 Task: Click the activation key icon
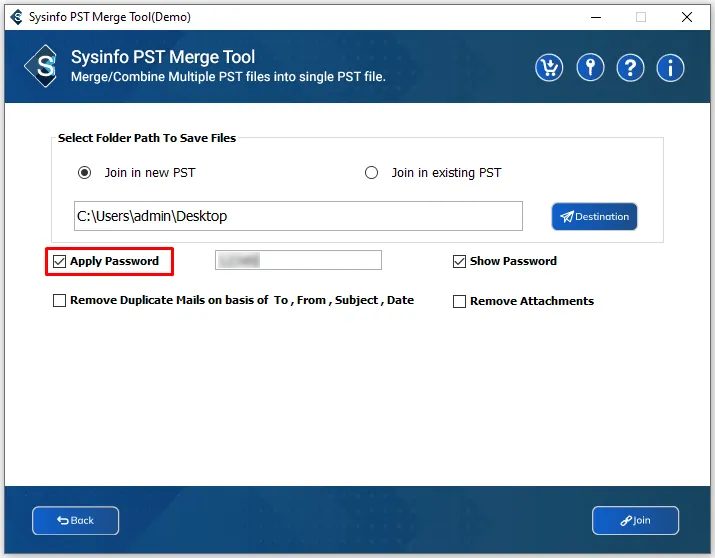(590, 68)
